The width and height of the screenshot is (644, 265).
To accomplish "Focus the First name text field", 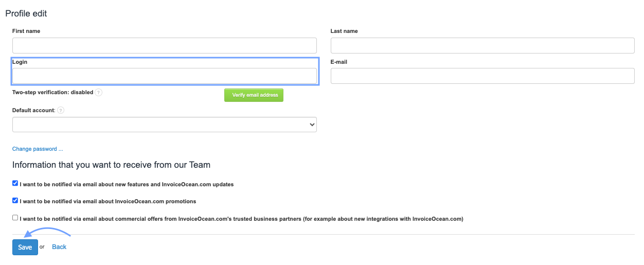I will point(164,45).
